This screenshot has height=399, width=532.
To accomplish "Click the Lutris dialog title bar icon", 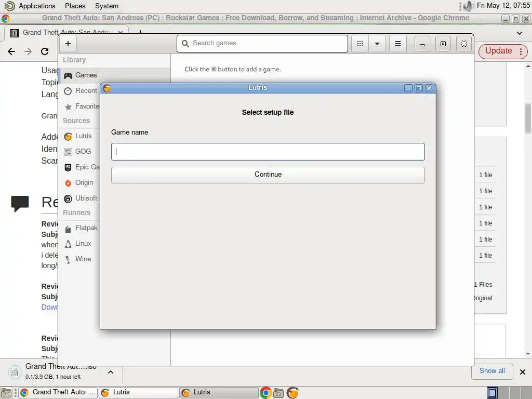I will coord(107,88).
